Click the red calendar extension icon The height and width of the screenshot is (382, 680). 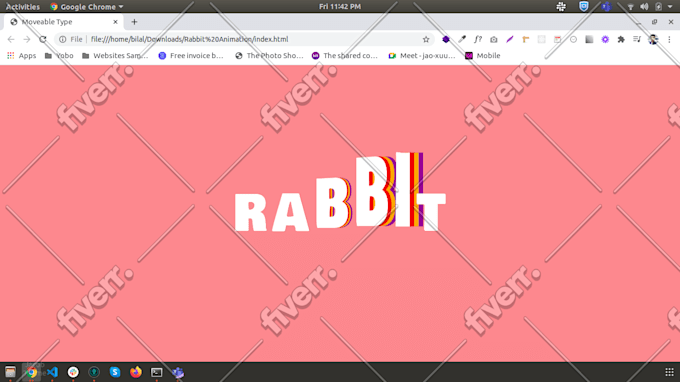[x=557, y=39]
